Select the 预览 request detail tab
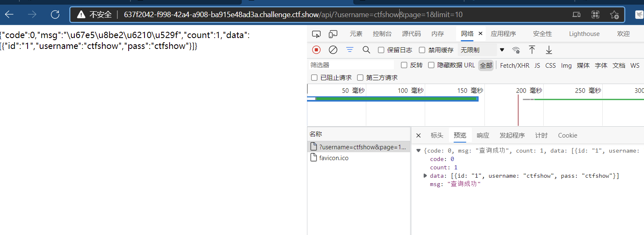644x235 pixels. pos(460,135)
